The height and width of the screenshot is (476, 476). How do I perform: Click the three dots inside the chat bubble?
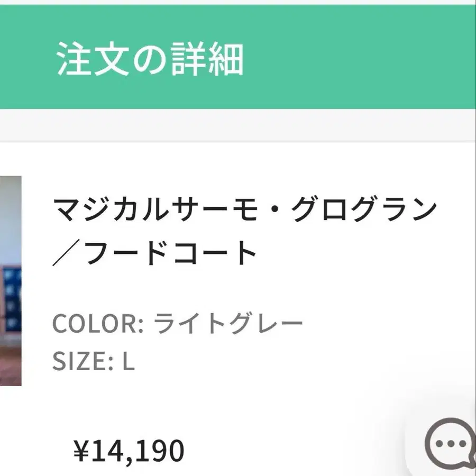click(x=451, y=442)
